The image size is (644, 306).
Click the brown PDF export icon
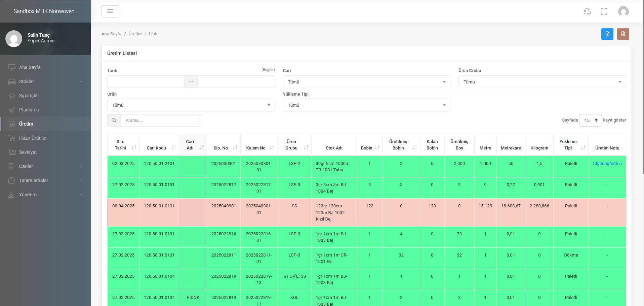pyautogui.click(x=623, y=34)
